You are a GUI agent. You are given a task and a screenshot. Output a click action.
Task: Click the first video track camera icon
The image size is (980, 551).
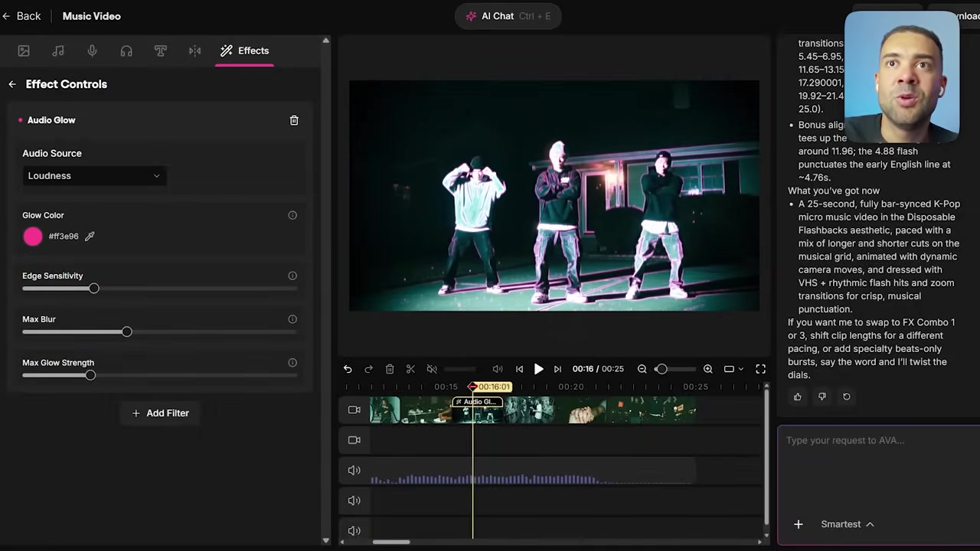coord(354,410)
